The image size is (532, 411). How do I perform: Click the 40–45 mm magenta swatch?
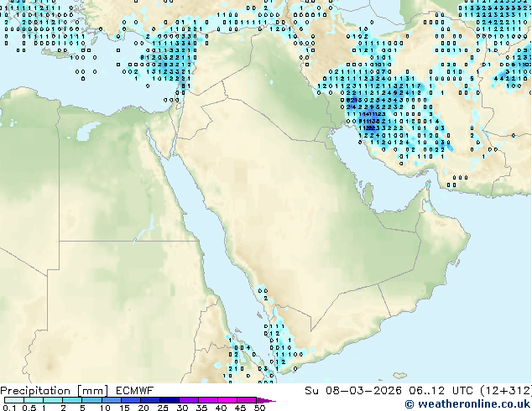point(227,400)
